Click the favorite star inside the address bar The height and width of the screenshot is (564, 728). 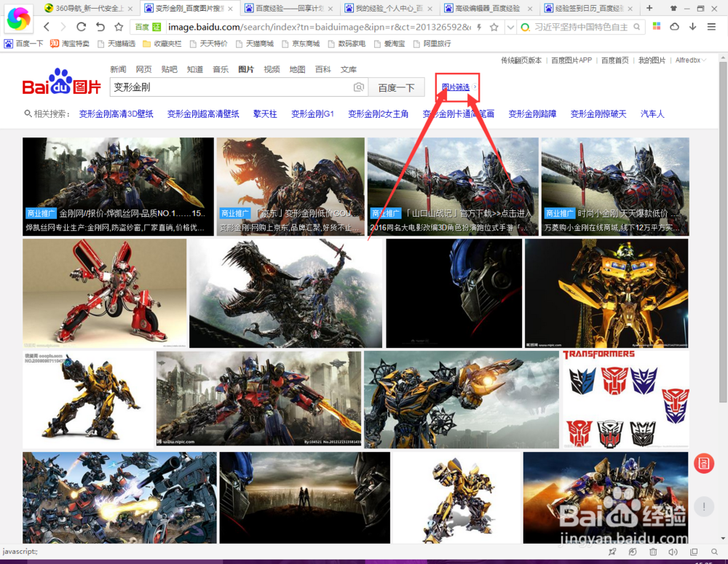[494, 28]
